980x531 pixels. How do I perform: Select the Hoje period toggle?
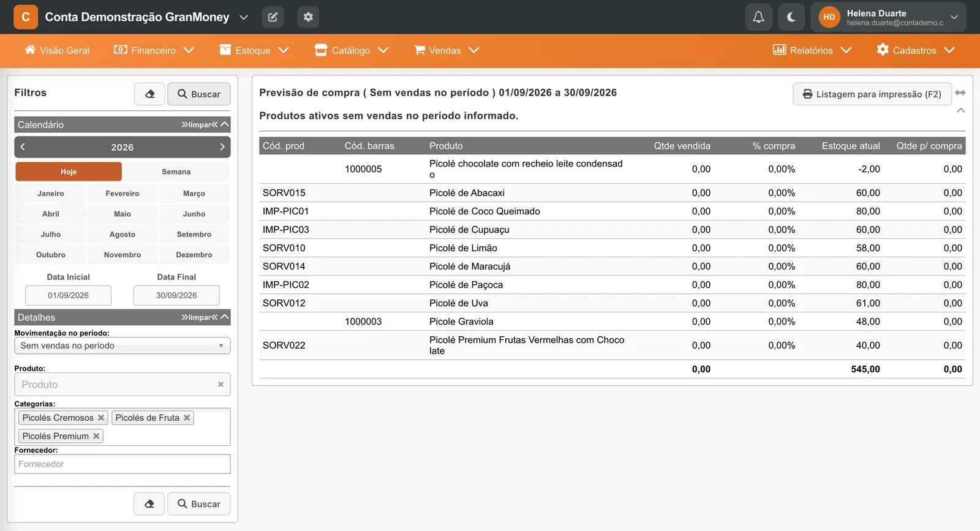pos(69,172)
